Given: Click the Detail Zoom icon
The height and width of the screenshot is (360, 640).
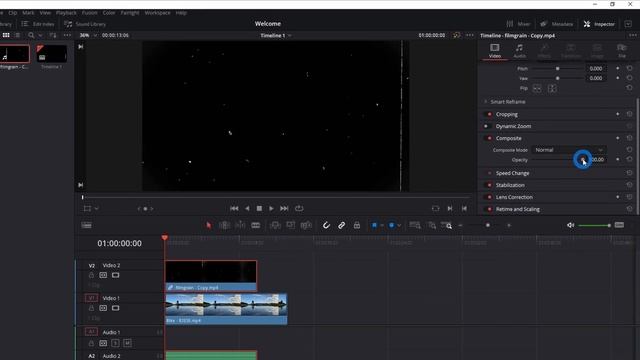Looking at the screenshot, I should click(432, 225).
